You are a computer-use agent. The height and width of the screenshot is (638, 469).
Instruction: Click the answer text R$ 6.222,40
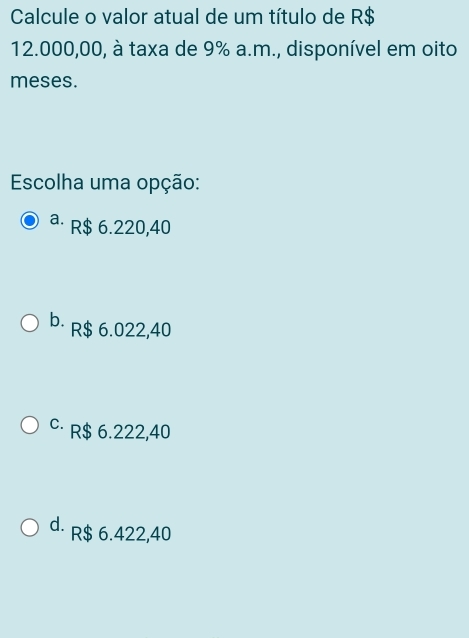(x=120, y=432)
